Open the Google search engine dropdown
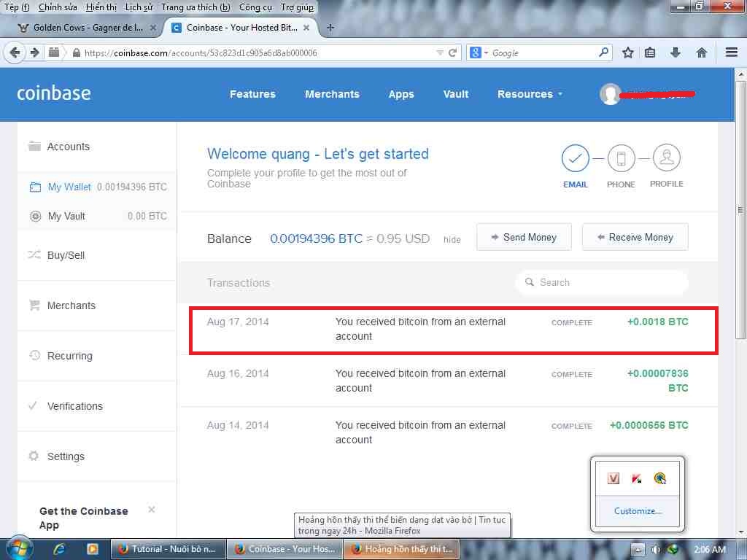The width and height of the screenshot is (747, 560). pos(479,52)
